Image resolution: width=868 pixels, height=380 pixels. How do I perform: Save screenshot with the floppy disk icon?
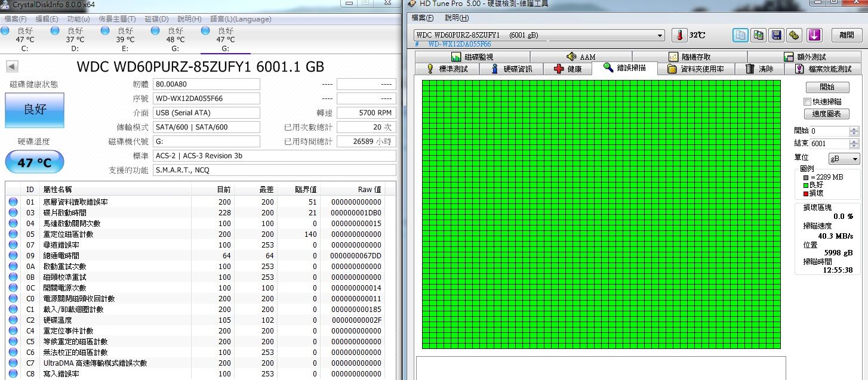776,35
